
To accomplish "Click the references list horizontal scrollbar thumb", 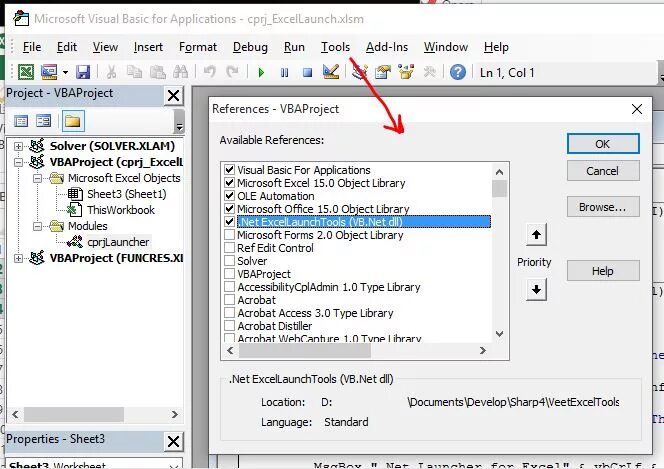I will pyautogui.click(x=304, y=350).
